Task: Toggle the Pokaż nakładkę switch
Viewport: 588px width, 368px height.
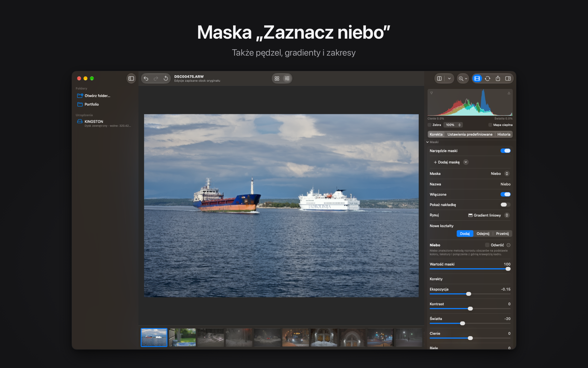Action: pyautogui.click(x=505, y=205)
